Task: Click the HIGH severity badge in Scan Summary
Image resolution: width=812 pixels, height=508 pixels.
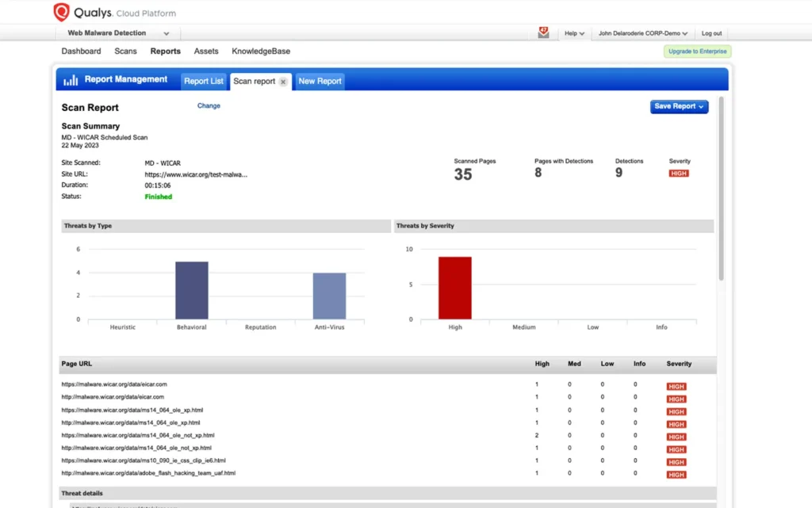Action: click(678, 173)
